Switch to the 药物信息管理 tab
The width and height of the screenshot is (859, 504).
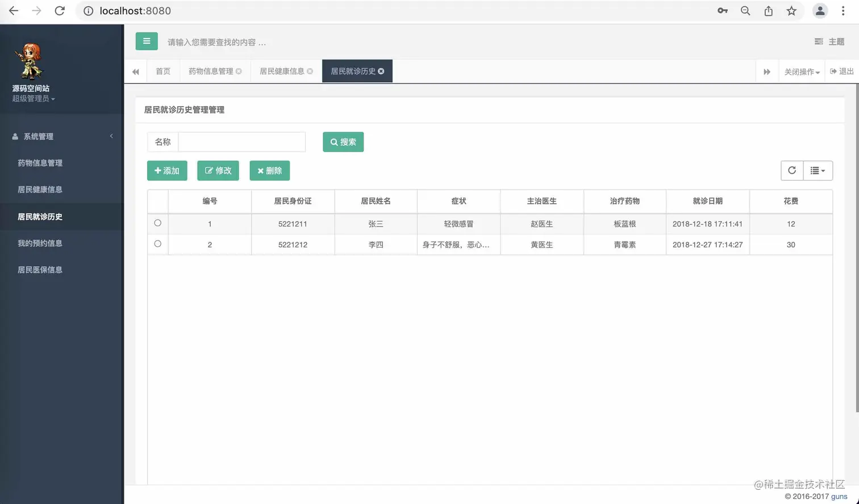(x=211, y=71)
